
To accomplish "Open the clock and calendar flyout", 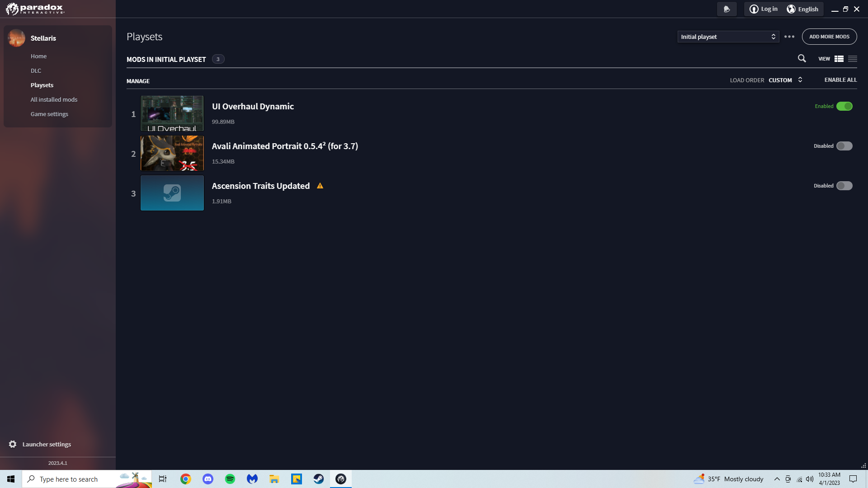I will click(830, 479).
